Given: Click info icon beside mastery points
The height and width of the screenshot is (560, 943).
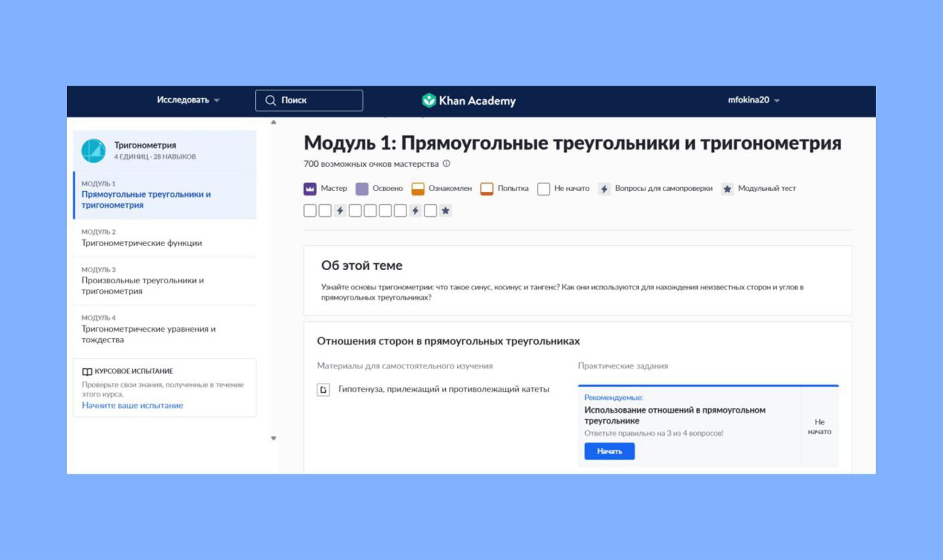Looking at the screenshot, I should pyautogui.click(x=446, y=164).
